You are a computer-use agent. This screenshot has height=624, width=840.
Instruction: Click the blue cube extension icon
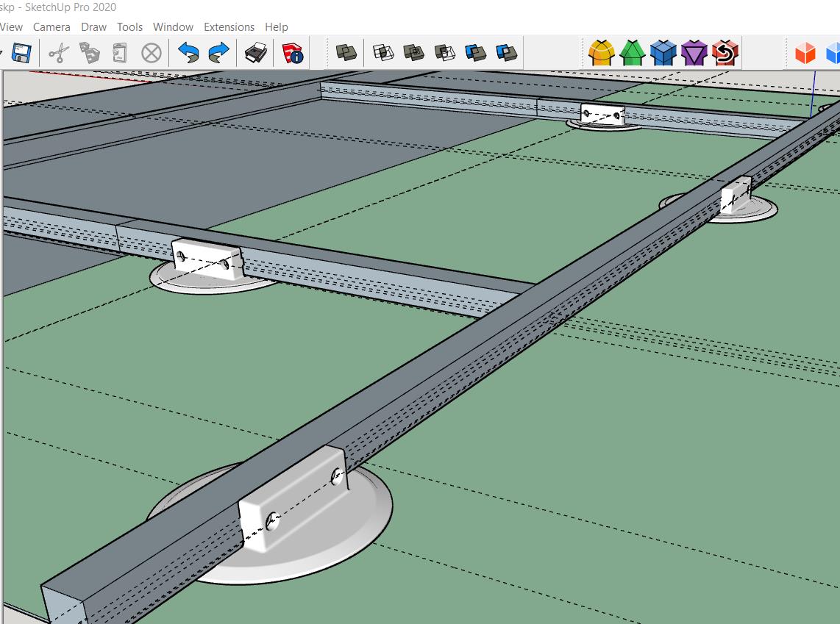click(x=663, y=52)
